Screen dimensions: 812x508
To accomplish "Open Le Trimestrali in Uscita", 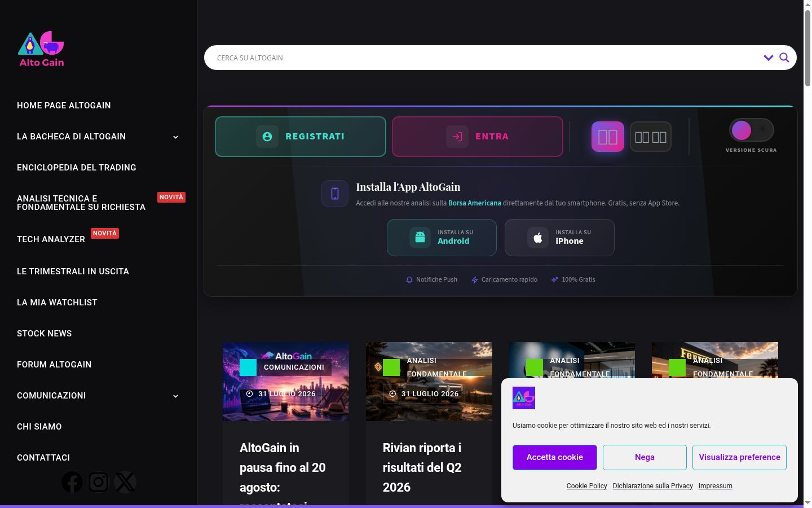I will pyautogui.click(x=73, y=271).
